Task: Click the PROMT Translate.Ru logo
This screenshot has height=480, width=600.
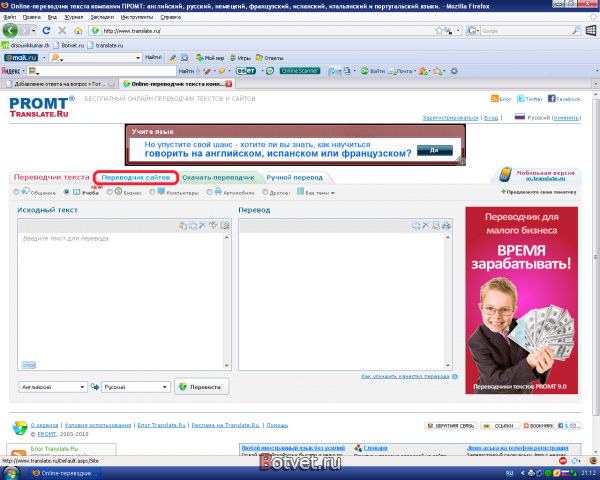Action: 41,107
